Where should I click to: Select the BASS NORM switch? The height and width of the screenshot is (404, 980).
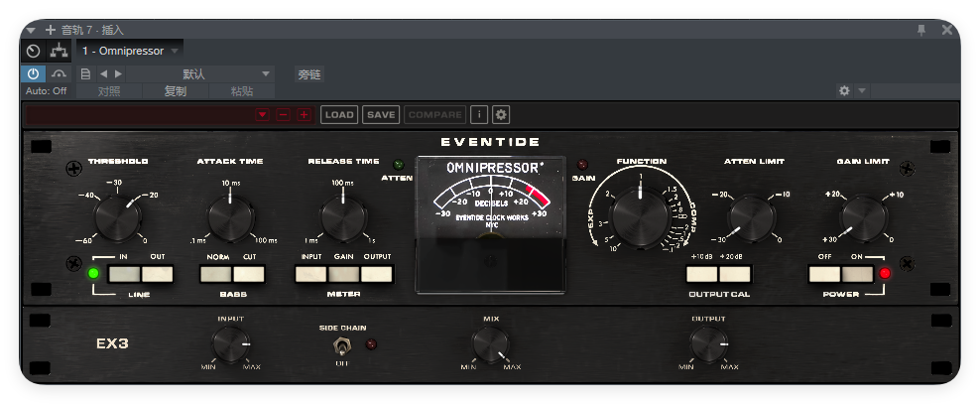tap(217, 274)
